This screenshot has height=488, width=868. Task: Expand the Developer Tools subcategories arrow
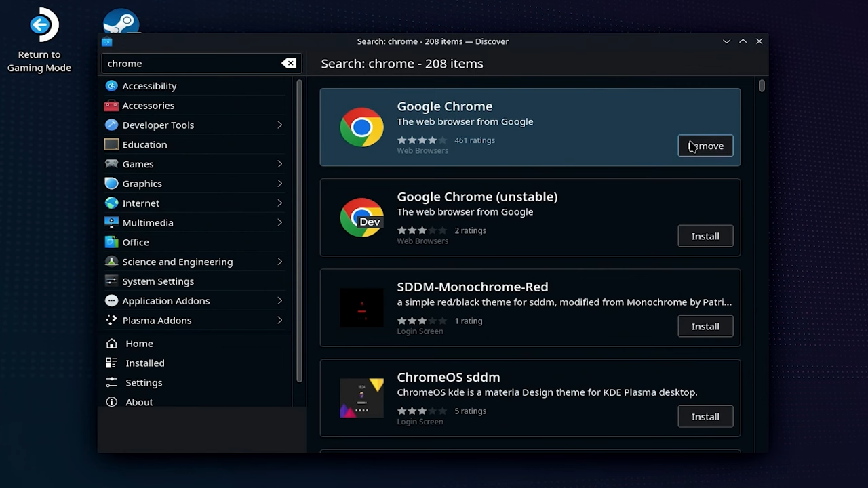tap(280, 125)
